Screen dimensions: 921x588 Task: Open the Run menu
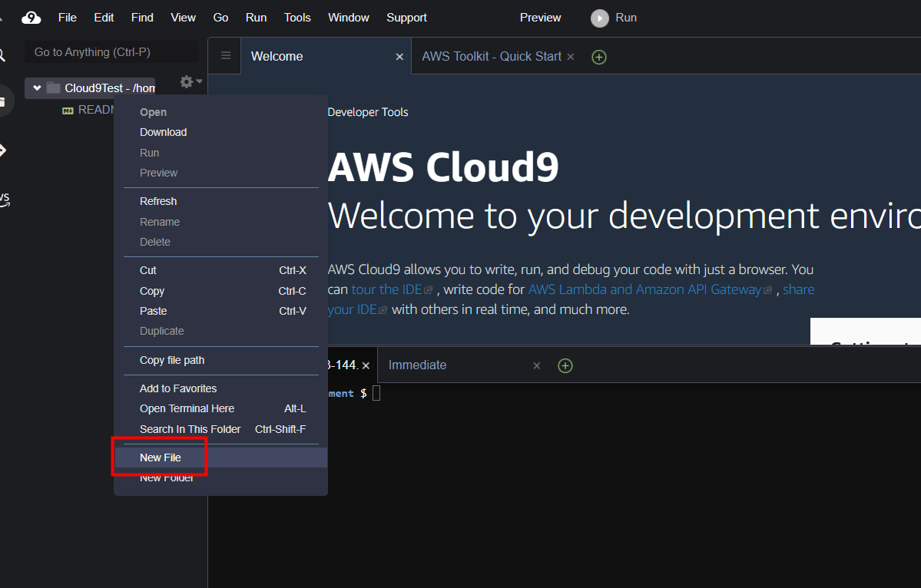(256, 18)
